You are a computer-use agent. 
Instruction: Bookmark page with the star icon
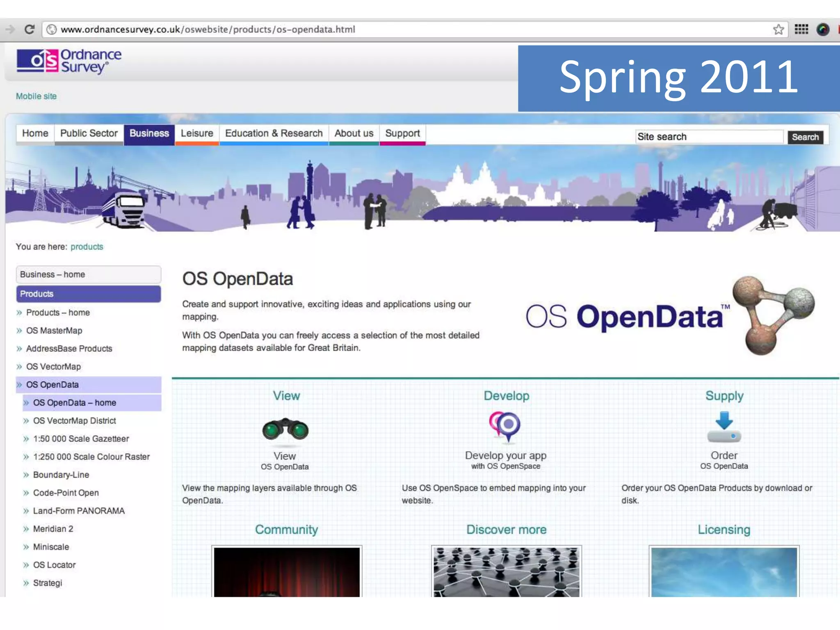coord(778,30)
